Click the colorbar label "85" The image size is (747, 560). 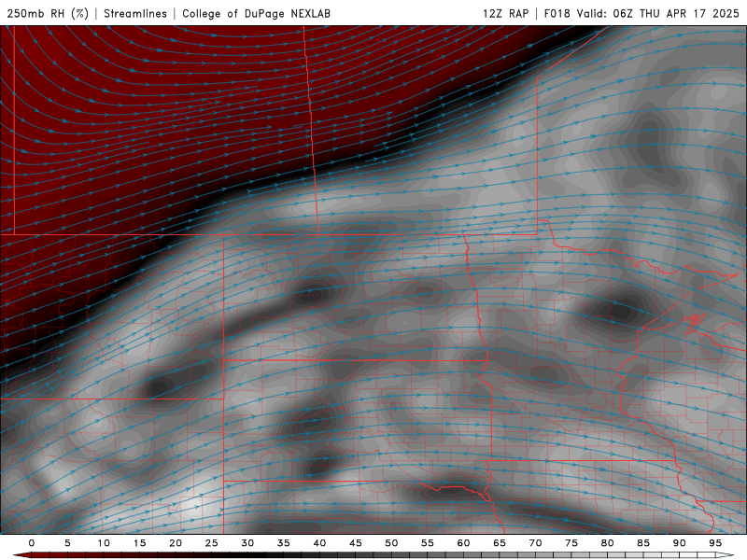(643, 543)
